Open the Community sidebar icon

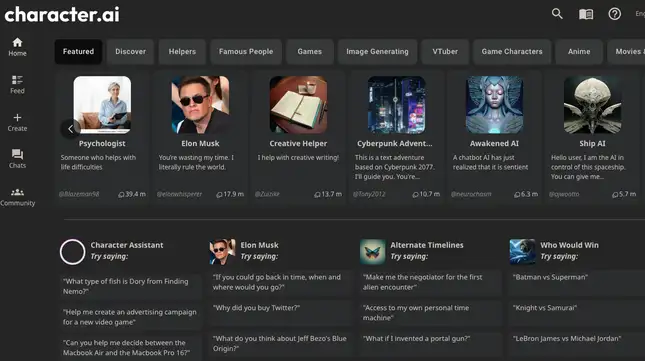(17, 197)
